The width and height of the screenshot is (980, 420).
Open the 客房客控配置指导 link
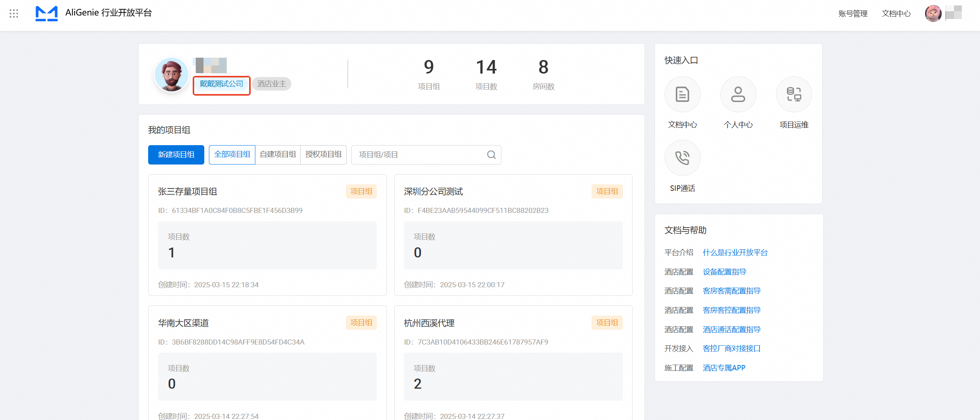point(732,310)
